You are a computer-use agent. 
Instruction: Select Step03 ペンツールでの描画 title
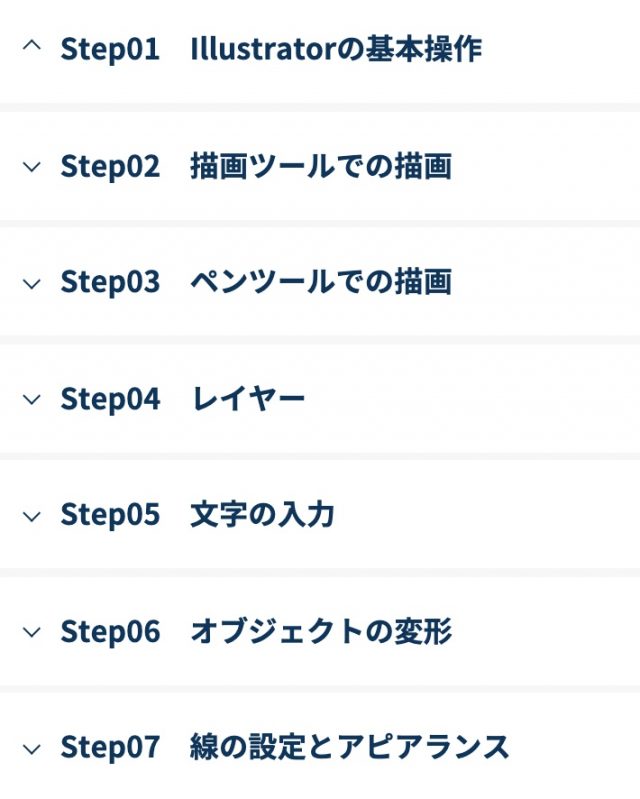[320, 282]
